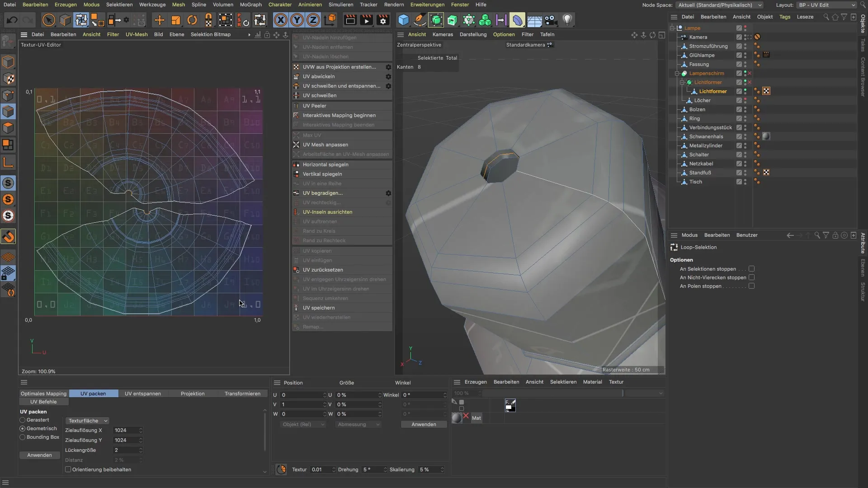Switch to the UV entspannen tab
The width and height of the screenshot is (868, 488).
[143, 394]
